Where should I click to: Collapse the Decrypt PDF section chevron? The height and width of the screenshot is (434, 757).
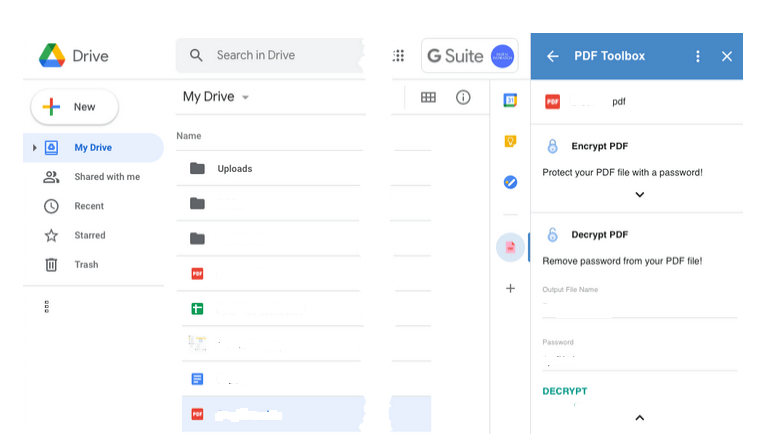(x=640, y=418)
